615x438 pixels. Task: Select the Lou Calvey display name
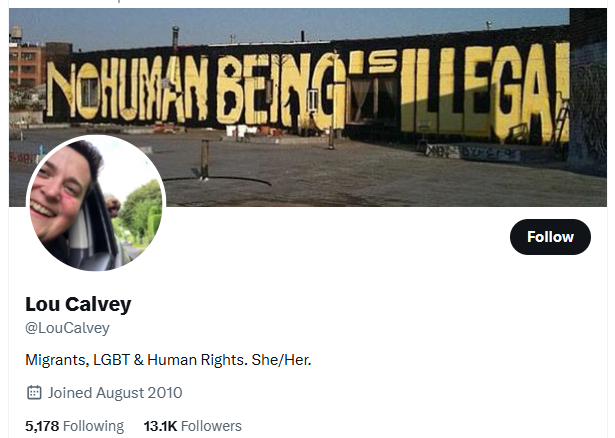pos(78,304)
